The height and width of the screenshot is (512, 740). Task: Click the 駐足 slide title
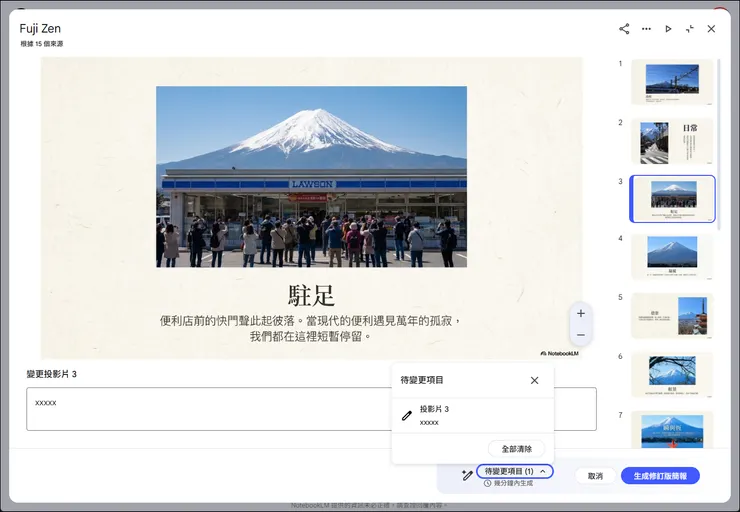click(x=311, y=296)
